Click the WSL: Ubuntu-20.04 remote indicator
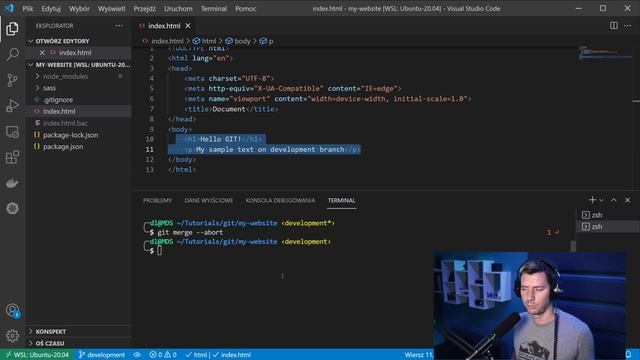The height and width of the screenshot is (360, 640). [x=37, y=355]
